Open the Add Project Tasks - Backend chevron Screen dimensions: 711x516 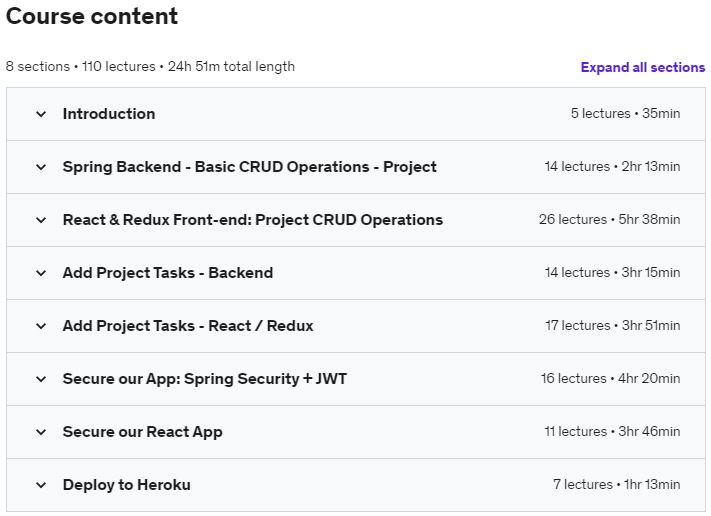click(x=41, y=273)
